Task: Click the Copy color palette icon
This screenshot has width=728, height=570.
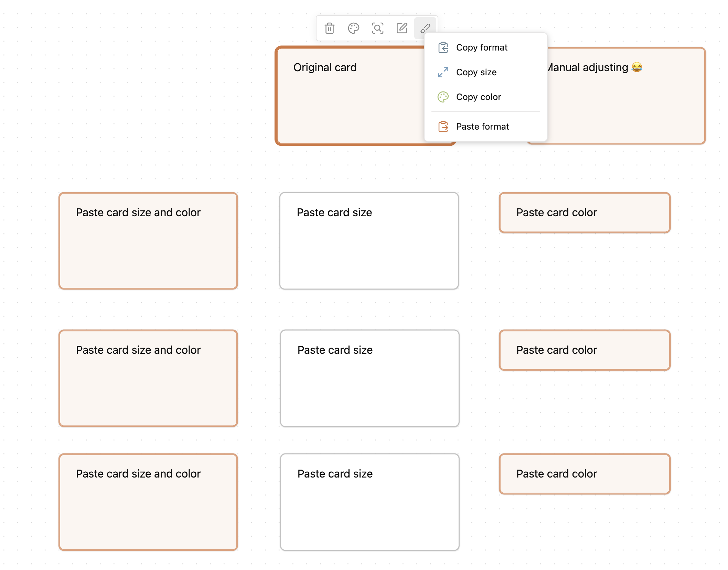Action: point(443,97)
